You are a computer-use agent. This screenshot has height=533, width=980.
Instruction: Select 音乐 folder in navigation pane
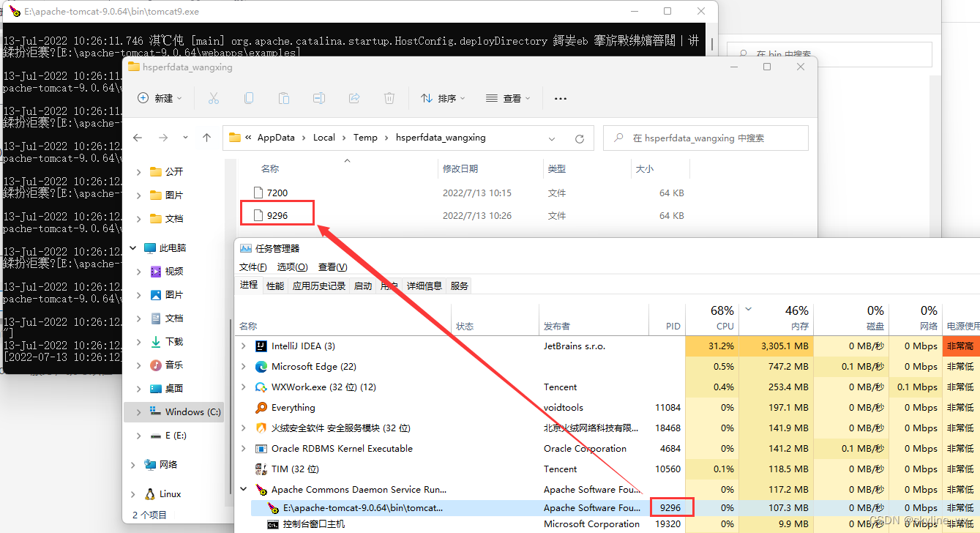pos(174,365)
